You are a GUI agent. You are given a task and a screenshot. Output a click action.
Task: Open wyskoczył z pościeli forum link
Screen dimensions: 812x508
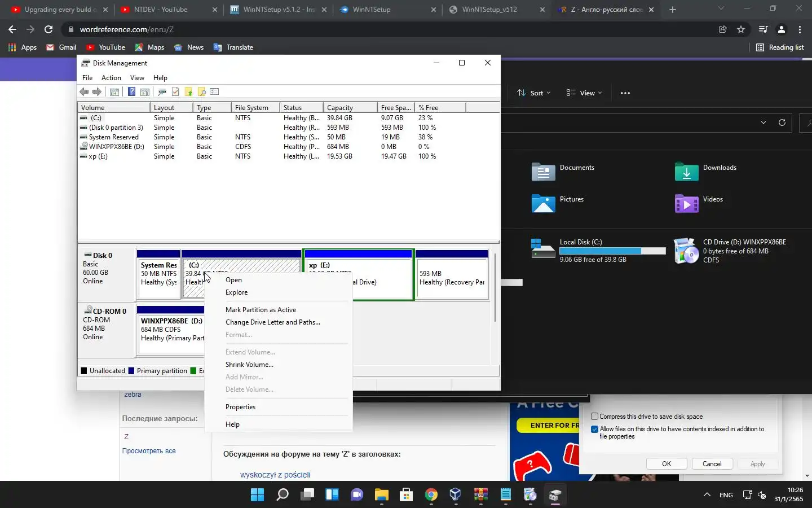(x=275, y=475)
